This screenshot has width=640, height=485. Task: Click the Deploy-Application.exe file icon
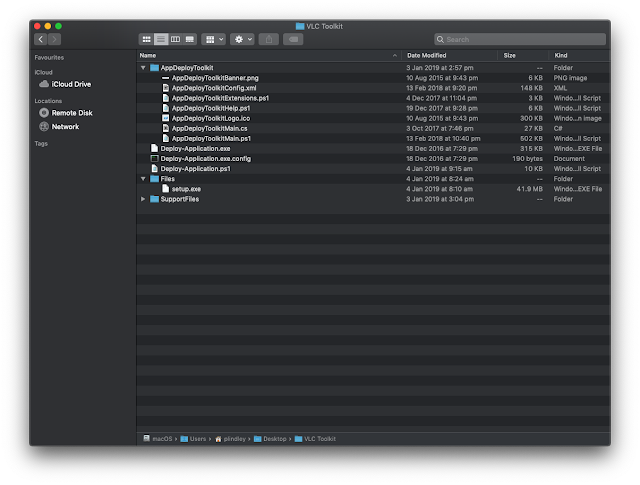(x=154, y=148)
